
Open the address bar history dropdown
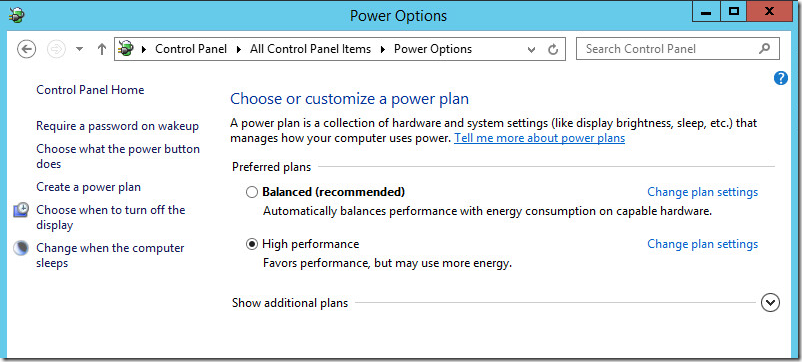(x=531, y=50)
